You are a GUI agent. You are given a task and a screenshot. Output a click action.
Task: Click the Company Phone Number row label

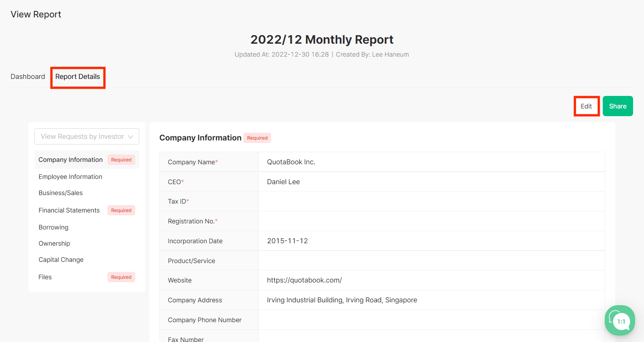tap(205, 320)
